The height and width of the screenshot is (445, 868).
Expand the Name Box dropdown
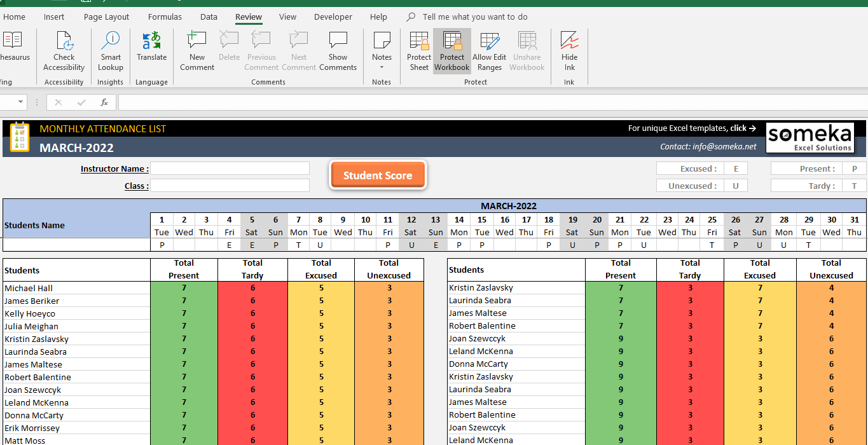click(x=20, y=102)
